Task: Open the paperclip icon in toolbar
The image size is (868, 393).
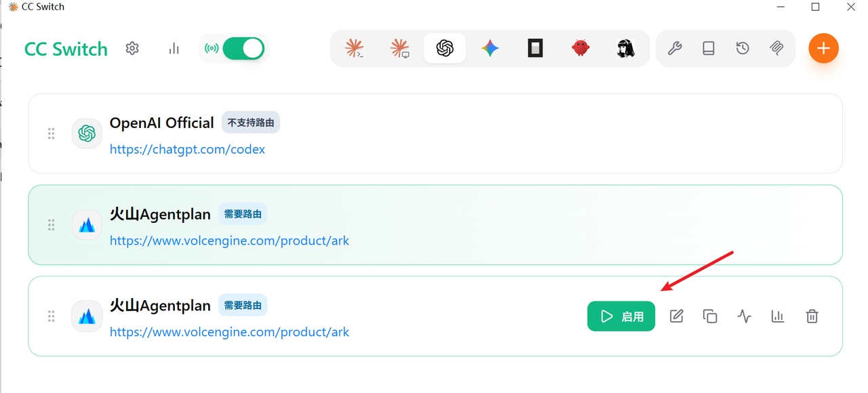Action: pos(777,48)
